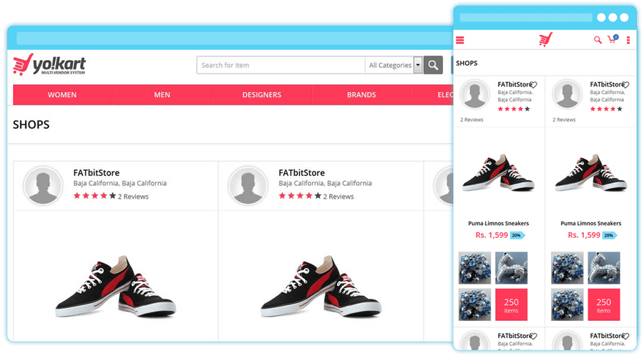Viewport: 644px width, 358px height.
Task: Open 250 items tile in left mobile card
Action: pos(512,304)
